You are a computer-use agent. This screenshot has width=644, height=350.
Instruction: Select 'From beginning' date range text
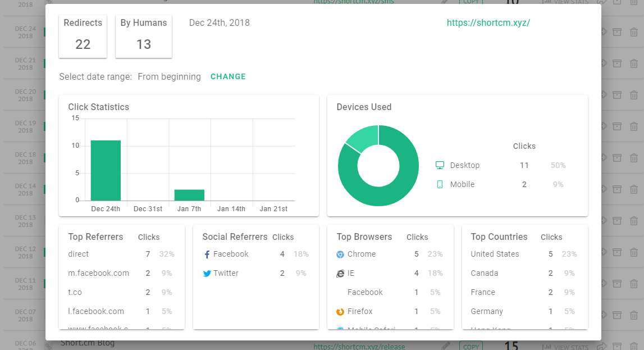point(169,77)
